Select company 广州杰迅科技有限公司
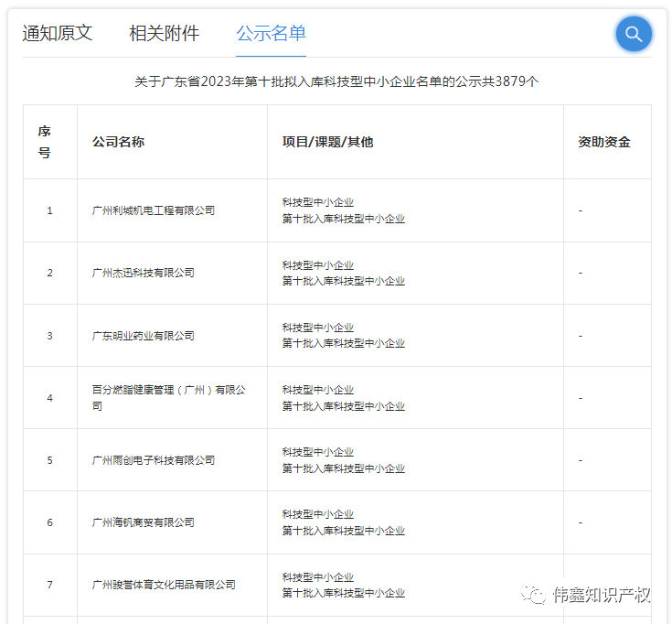 click(x=144, y=273)
